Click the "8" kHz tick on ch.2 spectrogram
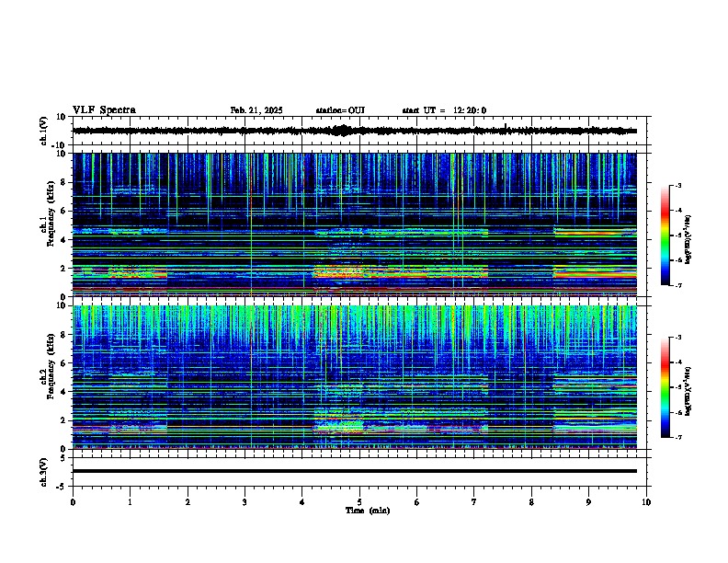Screen dimensions: 728x563 [63, 335]
